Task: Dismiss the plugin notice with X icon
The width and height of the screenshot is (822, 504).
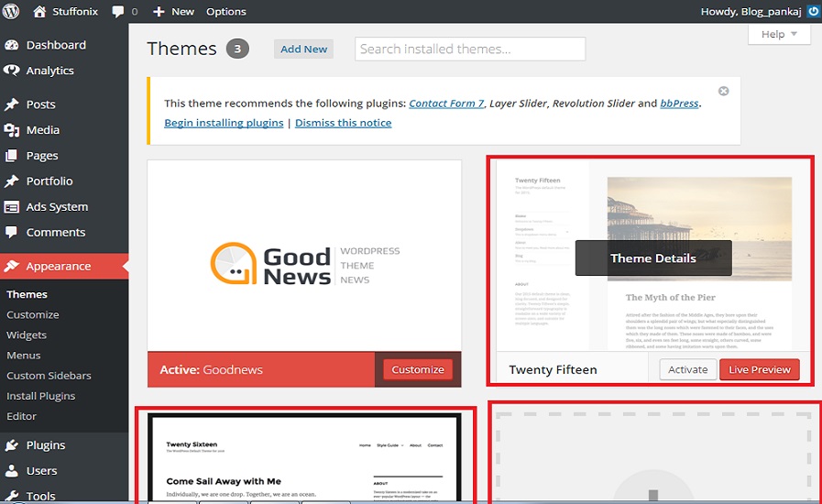Action: click(x=723, y=92)
